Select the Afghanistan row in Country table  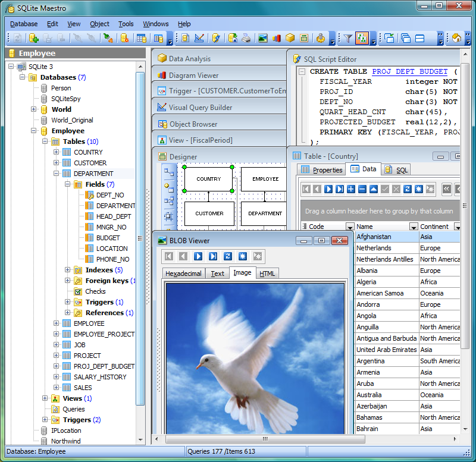407,237
